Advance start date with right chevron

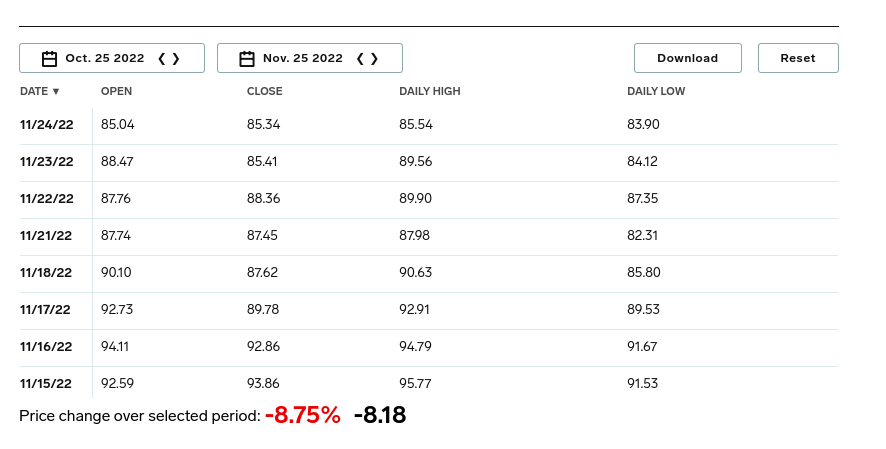176,59
